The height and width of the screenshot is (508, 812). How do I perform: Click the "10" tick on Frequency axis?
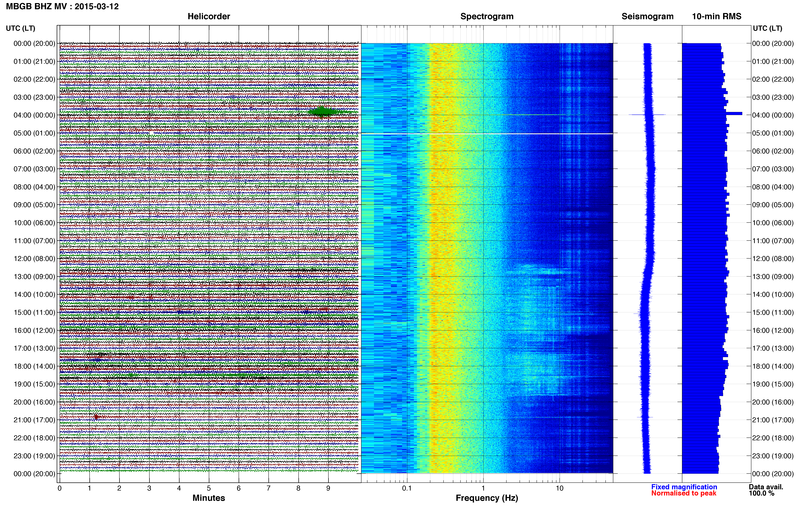tap(559, 488)
